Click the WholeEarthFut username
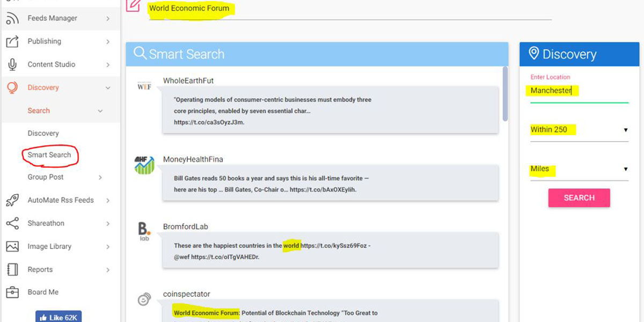 coord(188,80)
